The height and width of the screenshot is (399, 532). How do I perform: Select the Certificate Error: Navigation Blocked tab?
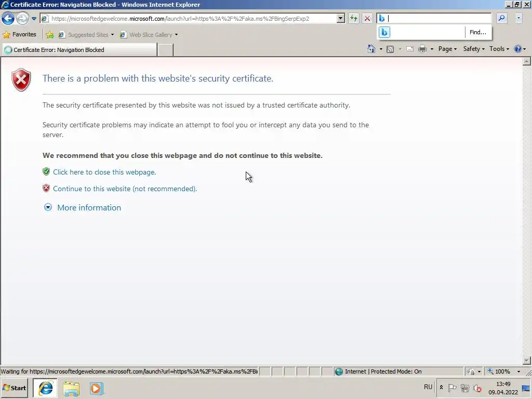click(x=79, y=49)
